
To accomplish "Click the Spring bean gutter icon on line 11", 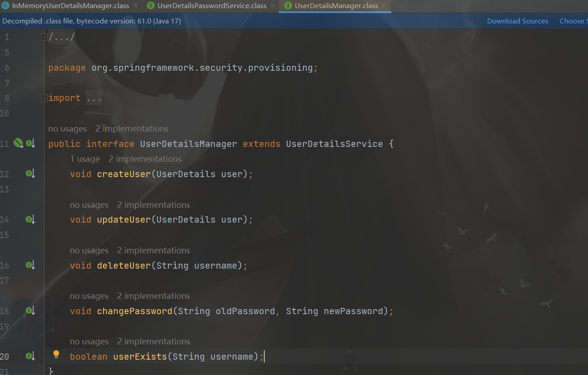I will tap(18, 143).
